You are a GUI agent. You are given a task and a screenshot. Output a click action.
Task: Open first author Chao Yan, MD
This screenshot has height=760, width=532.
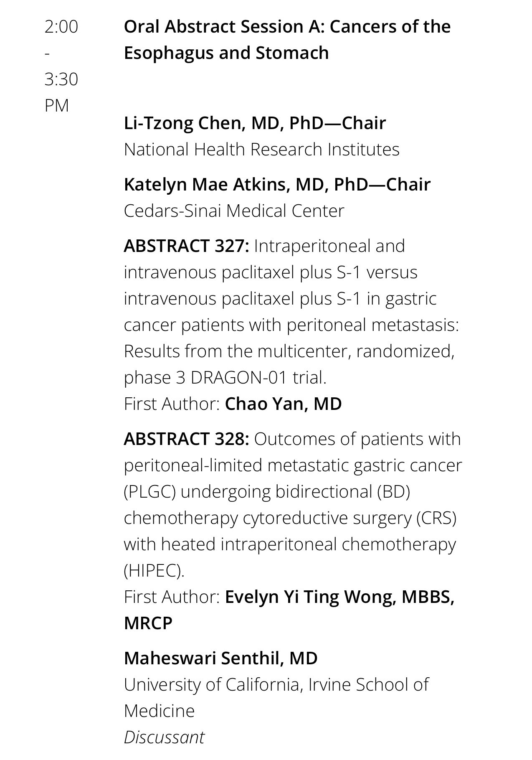(283, 404)
